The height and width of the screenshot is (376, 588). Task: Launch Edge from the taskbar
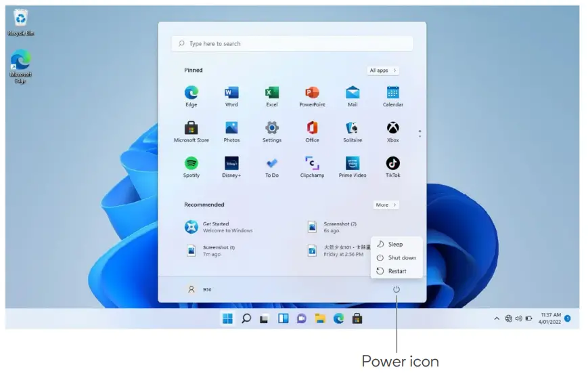pos(338,318)
